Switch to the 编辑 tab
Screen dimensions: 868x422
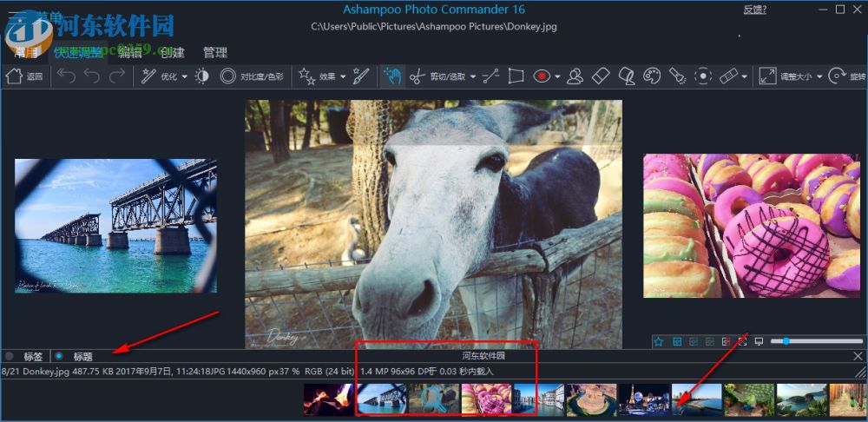(130, 53)
